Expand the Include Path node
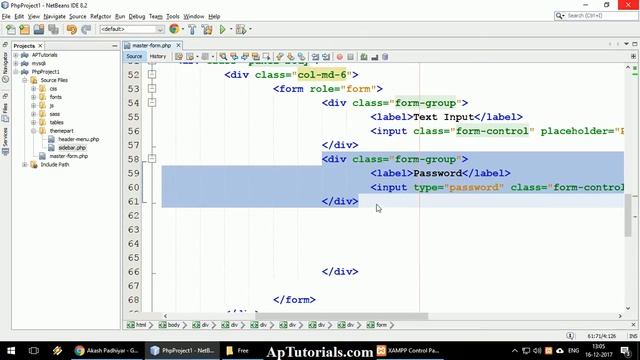 tap(24, 164)
